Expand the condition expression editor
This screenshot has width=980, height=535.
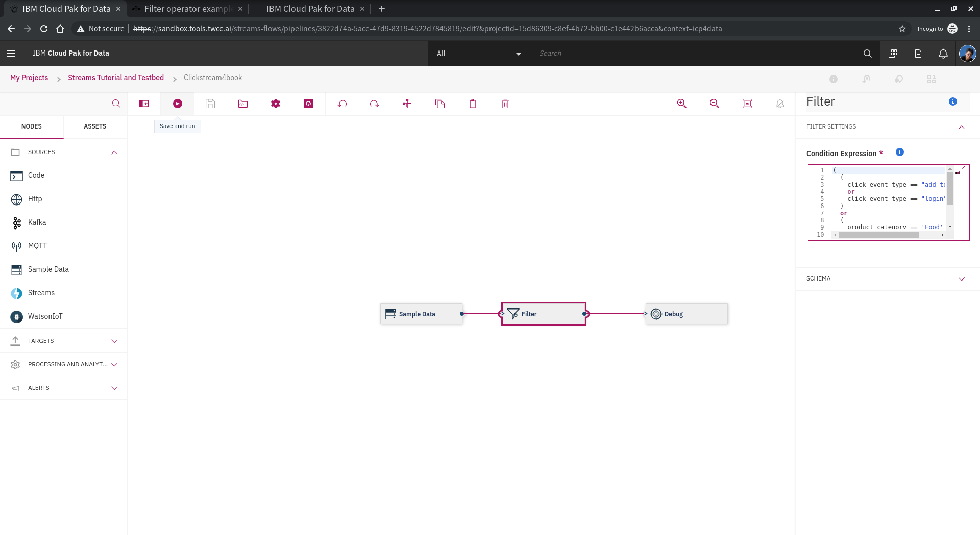(963, 167)
